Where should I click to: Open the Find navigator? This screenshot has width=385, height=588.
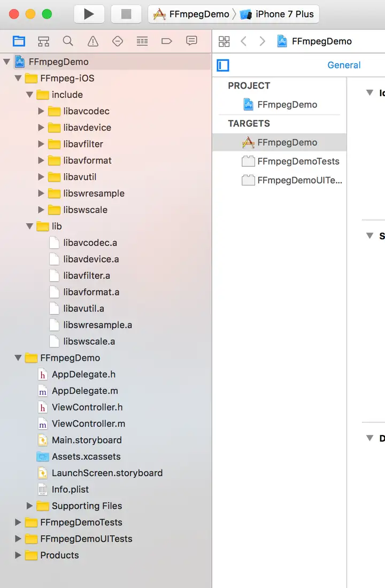coord(68,41)
